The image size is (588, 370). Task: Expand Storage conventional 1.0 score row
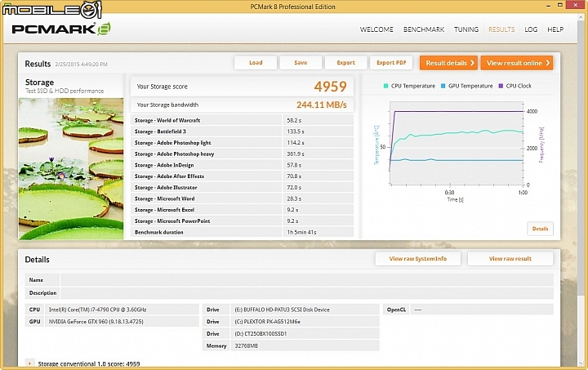[x=29, y=363]
